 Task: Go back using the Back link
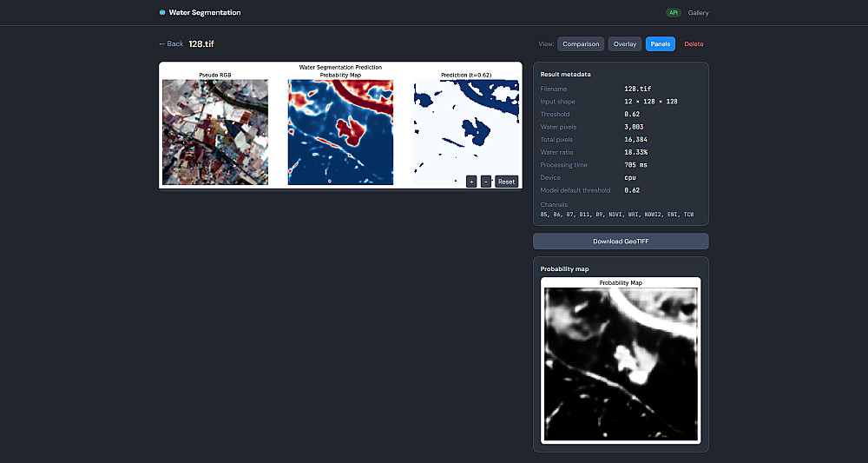click(170, 43)
